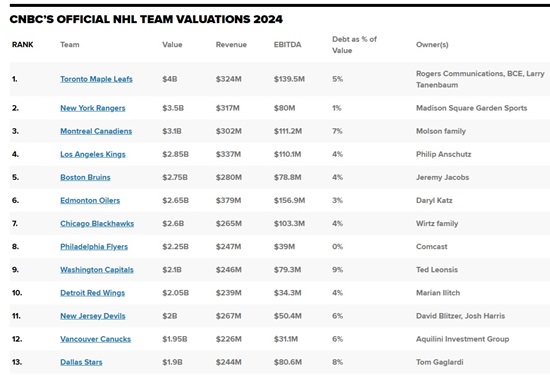Open the New York Rangers link

pos(93,108)
